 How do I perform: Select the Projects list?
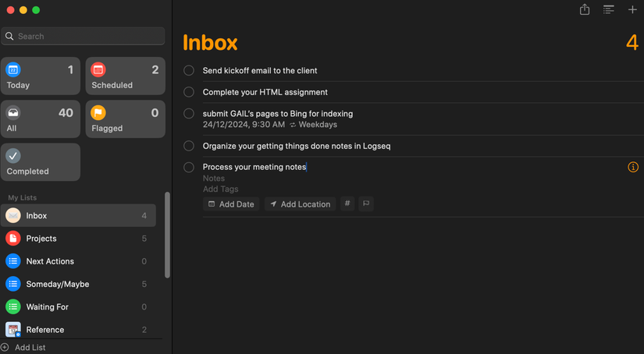pos(78,239)
